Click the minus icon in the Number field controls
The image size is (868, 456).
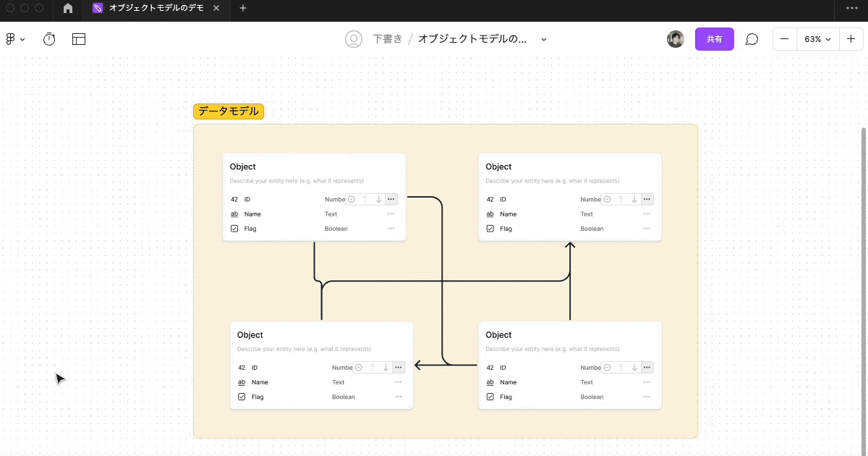point(351,199)
